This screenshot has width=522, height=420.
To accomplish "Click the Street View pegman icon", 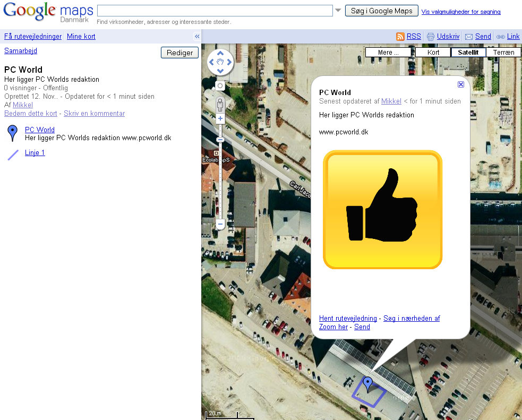I will coord(220,105).
